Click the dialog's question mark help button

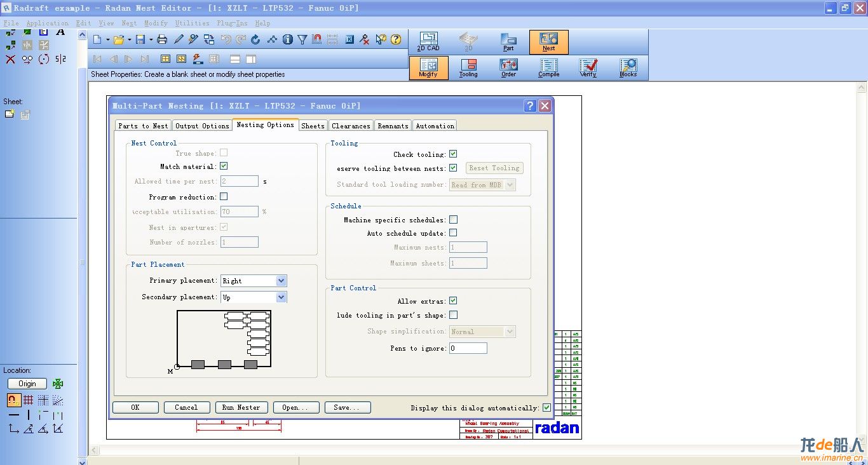(x=530, y=106)
